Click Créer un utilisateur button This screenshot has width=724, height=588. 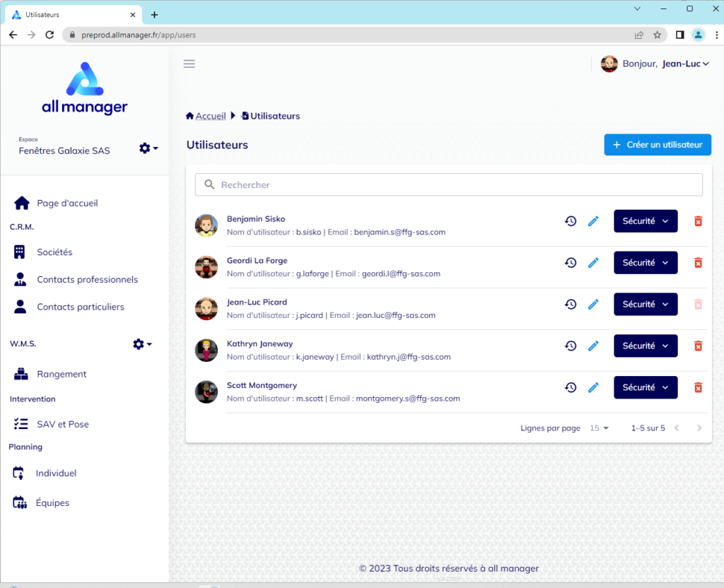coord(657,145)
